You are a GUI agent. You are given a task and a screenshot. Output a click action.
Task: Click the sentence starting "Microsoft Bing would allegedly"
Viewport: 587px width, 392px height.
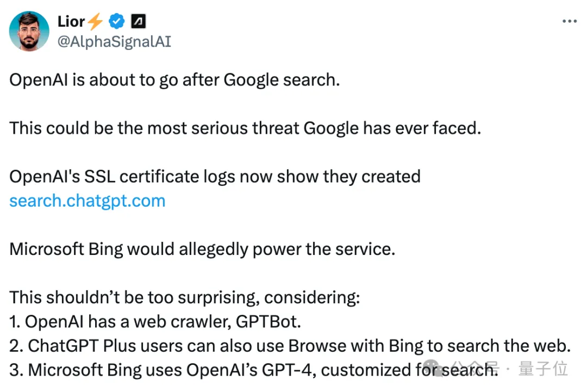tap(202, 249)
